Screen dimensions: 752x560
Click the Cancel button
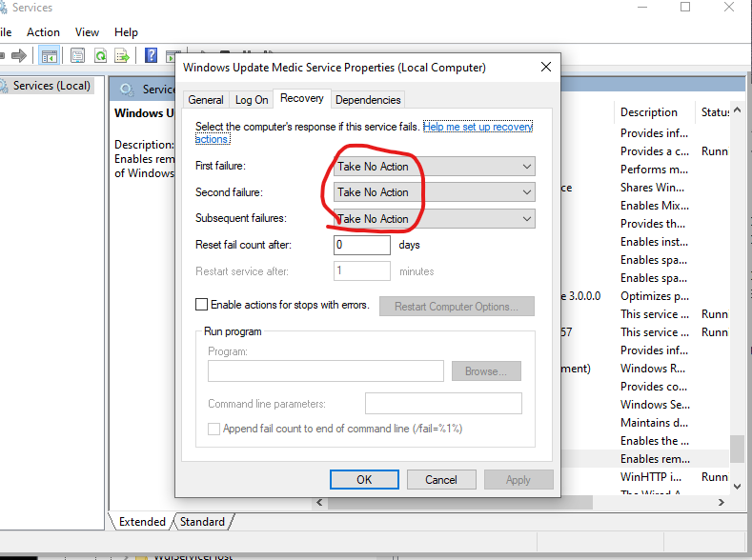[441, 479]
